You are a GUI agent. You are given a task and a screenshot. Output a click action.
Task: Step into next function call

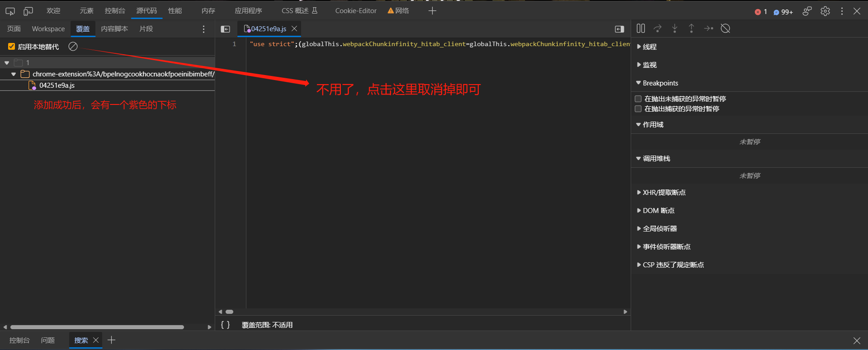[x=675, y=28]
